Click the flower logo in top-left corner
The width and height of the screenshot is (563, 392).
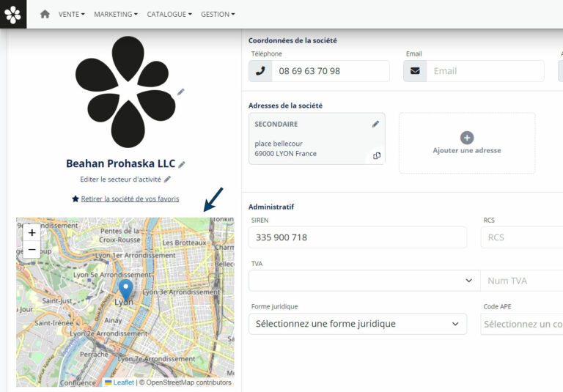[13, 14]
